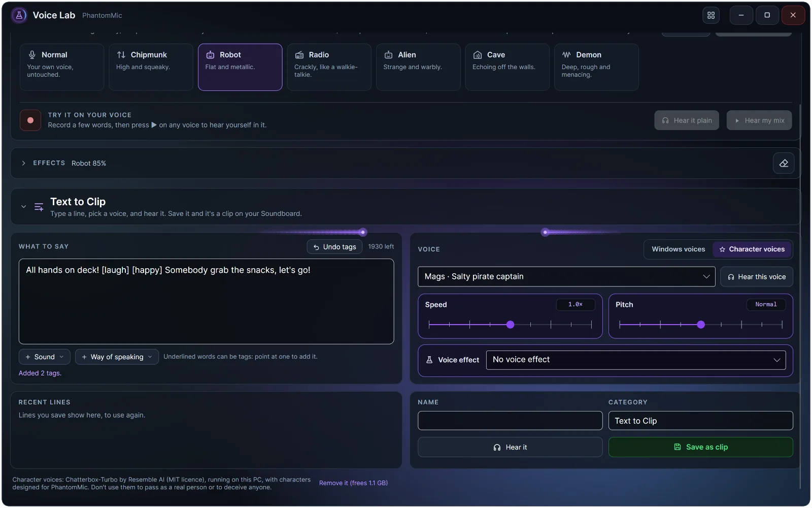This screenshot has width=812, height=508.
Task: Open the grid layout icon in title bar
Action: click(x=711, y=15)
